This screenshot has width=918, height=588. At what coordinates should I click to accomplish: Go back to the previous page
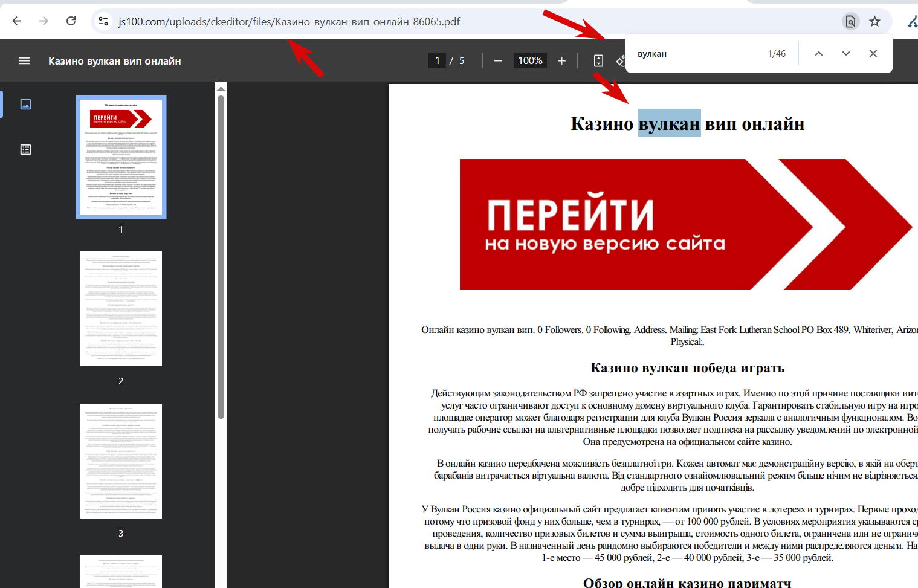[17, 21]
